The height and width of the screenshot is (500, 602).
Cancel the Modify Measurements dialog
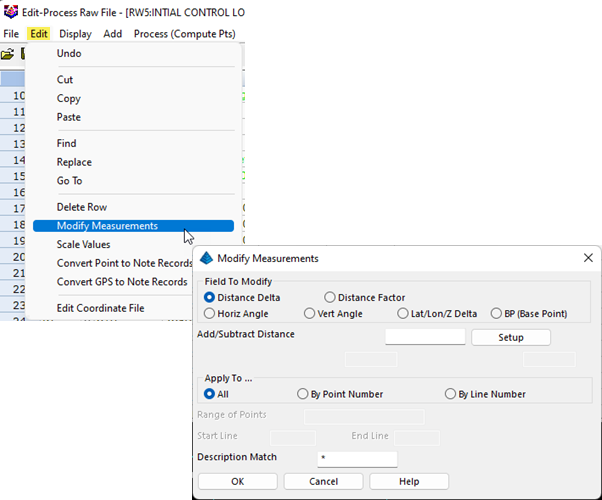(x=323, y=481)
